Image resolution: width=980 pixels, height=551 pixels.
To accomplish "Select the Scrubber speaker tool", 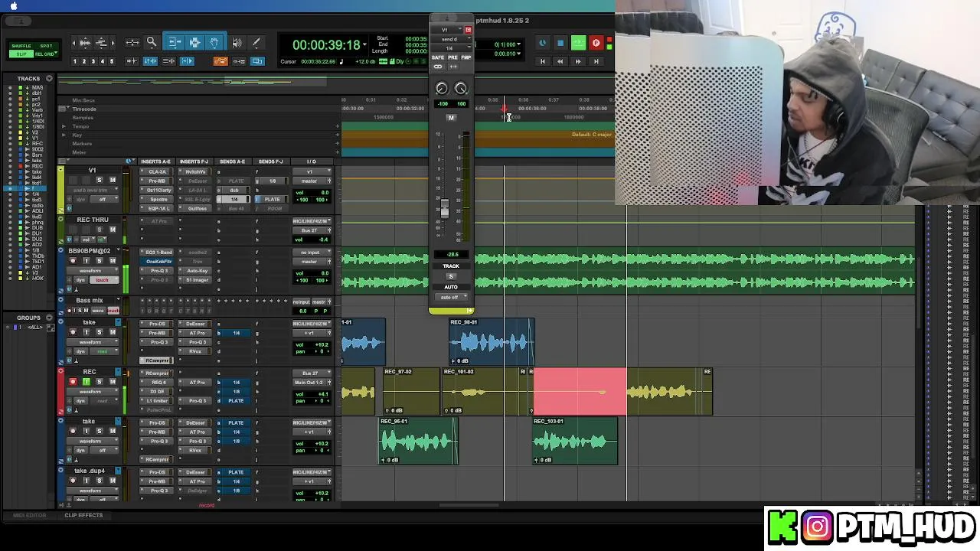I will pos(237,43).
